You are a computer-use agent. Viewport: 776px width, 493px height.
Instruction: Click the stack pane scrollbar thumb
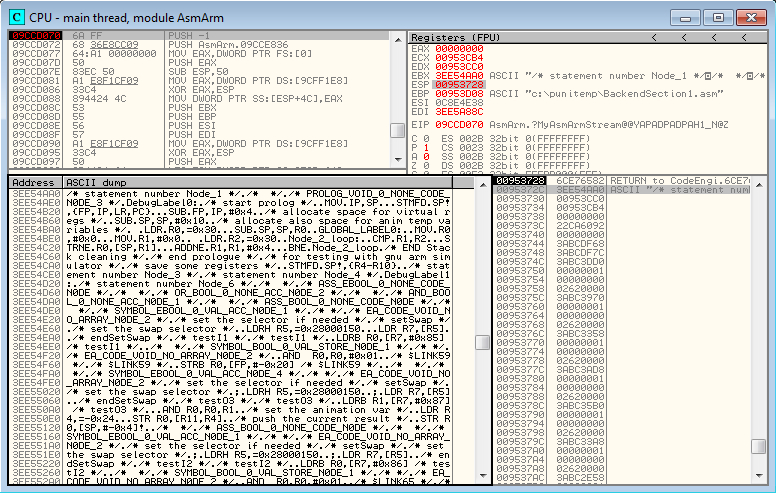coord(759,446)
